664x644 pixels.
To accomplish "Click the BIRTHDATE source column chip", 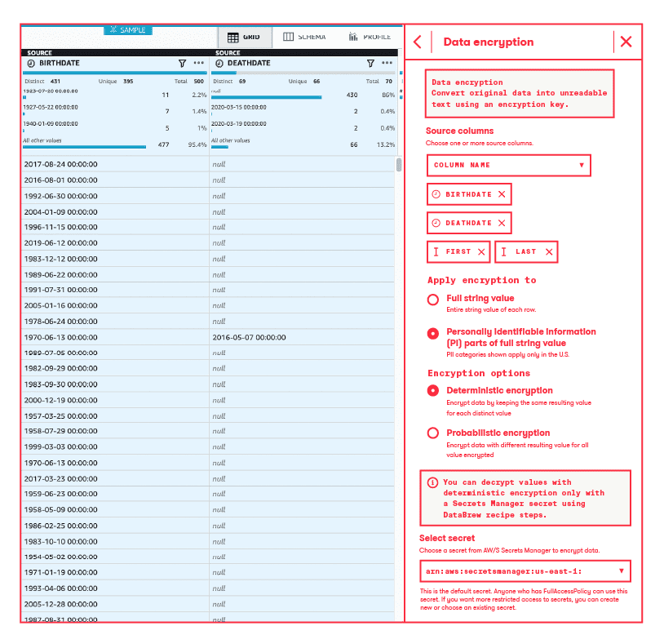I will pos(469,194).
